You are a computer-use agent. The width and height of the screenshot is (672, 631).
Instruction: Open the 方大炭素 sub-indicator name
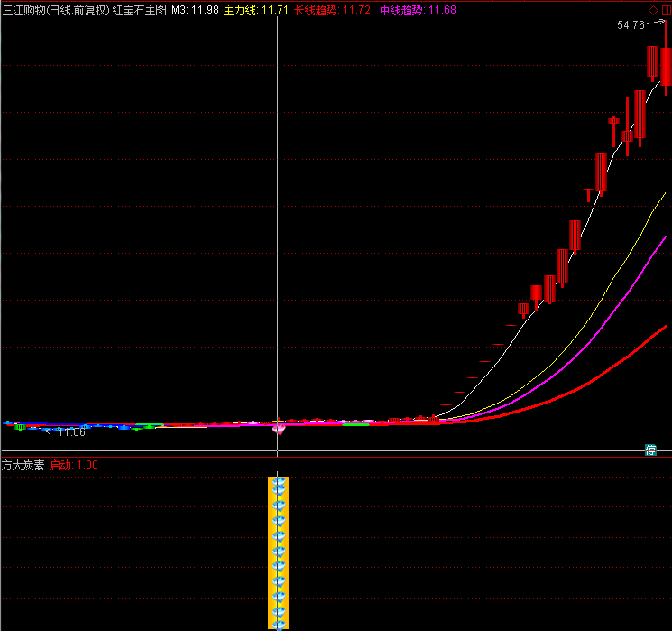(23, 466)
